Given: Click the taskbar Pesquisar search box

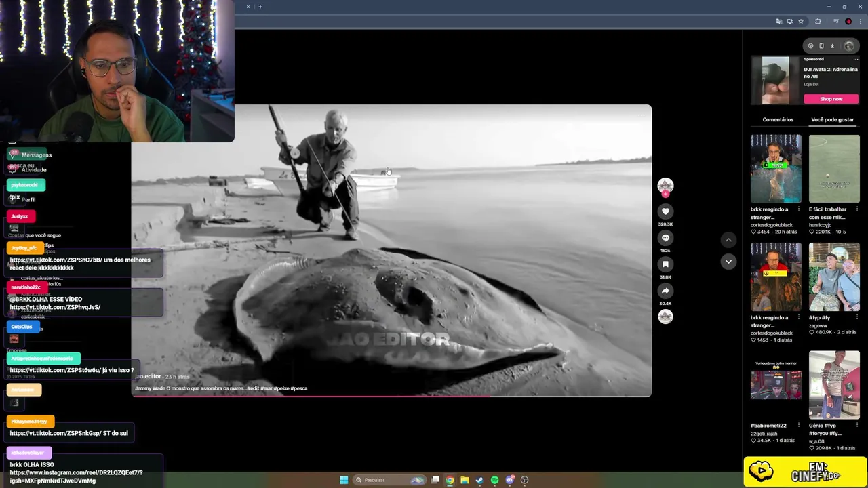Looking at the screenshot, I should pyautogui.click(x=389, y=480).
